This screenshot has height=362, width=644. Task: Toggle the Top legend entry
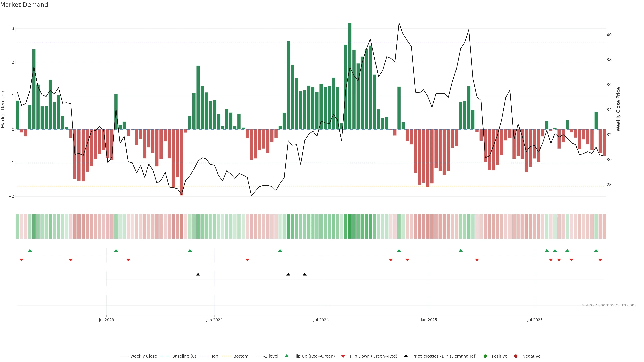click(x=214, y=356)
